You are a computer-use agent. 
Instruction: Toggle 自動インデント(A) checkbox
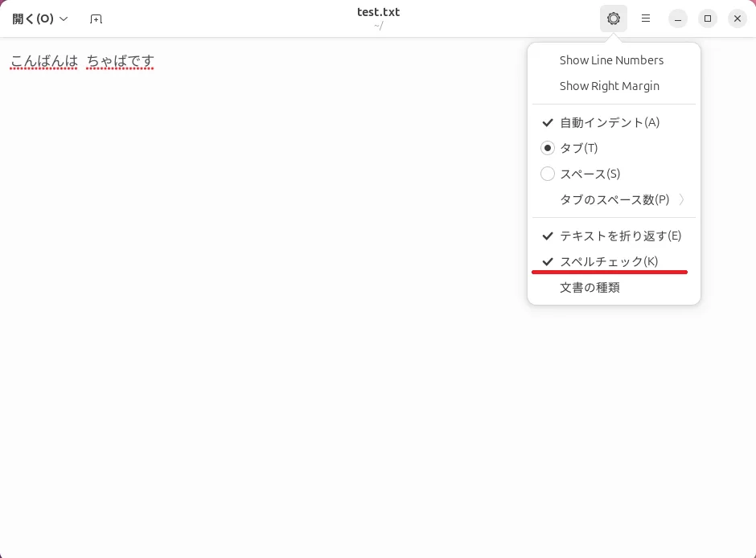click(x=614, y=122)
